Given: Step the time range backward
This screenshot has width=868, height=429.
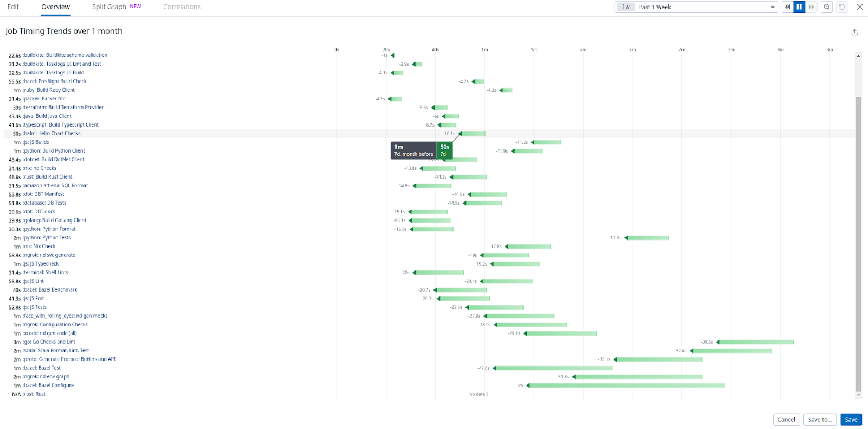Looking at the screenshot, I should (787, 7).
